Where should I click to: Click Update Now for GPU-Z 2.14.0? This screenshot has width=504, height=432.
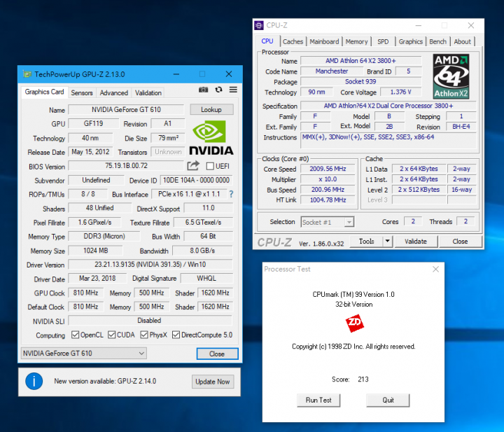pyautogui.click(x=213, y=382)
